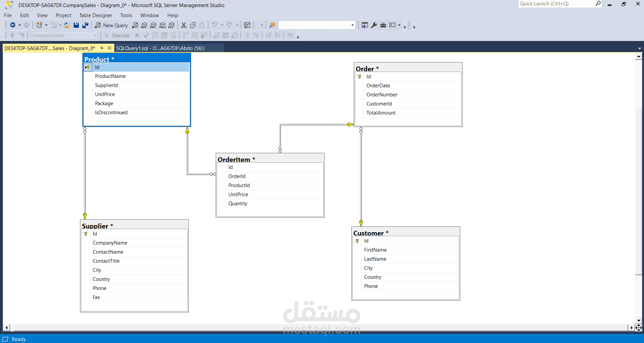Open the Properties wrench icon
644x343 pixels.
click(374, 25)
